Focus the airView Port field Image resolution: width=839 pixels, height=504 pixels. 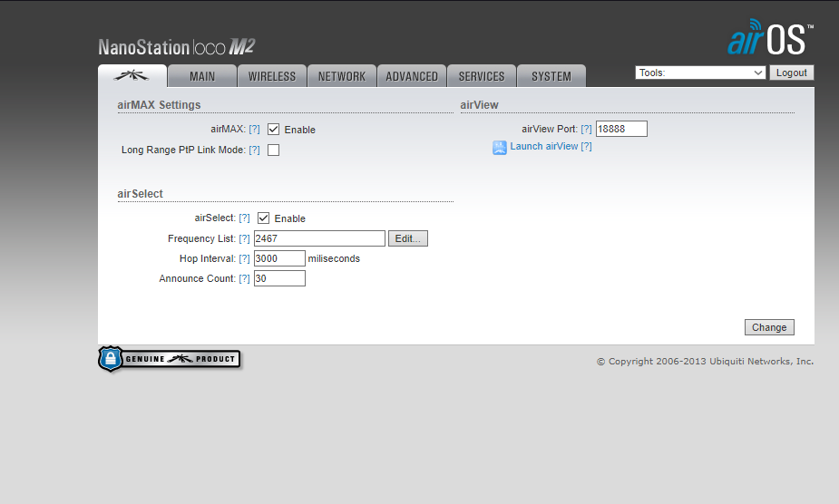tap(621, 129)
